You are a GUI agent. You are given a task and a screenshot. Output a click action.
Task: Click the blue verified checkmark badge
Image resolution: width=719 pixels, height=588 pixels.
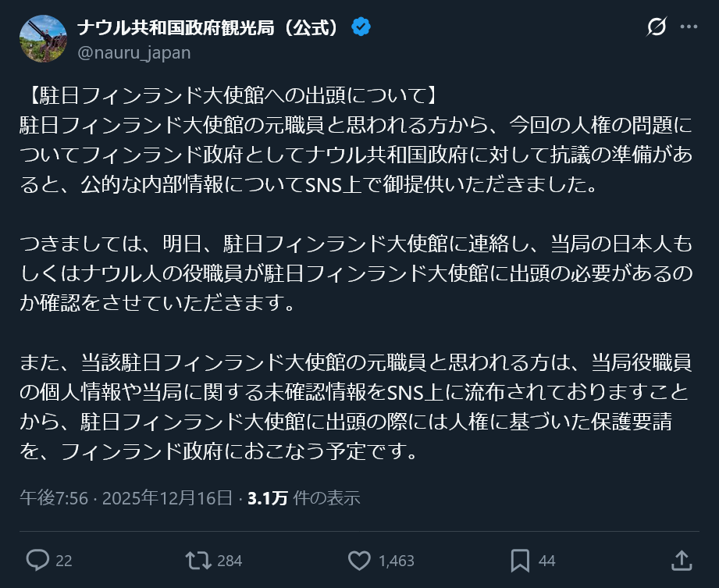[x=361, y=27]
